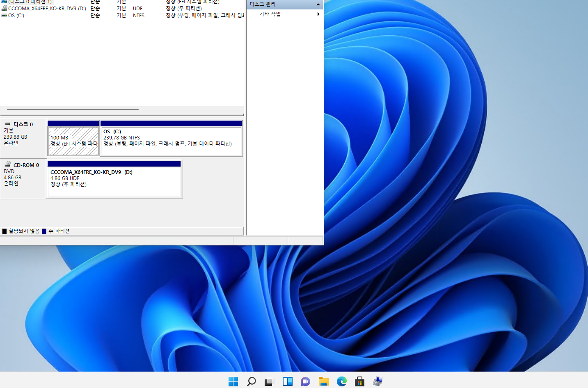Screen dimensions: 588x388
Task: Click the Disk Management taskbar icon
Action: (378, 381)
